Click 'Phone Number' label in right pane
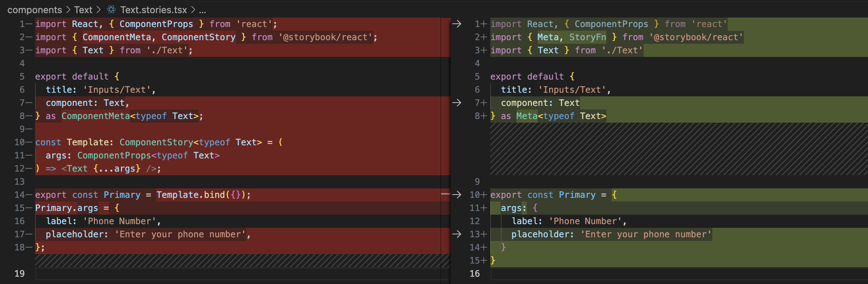 585,221
